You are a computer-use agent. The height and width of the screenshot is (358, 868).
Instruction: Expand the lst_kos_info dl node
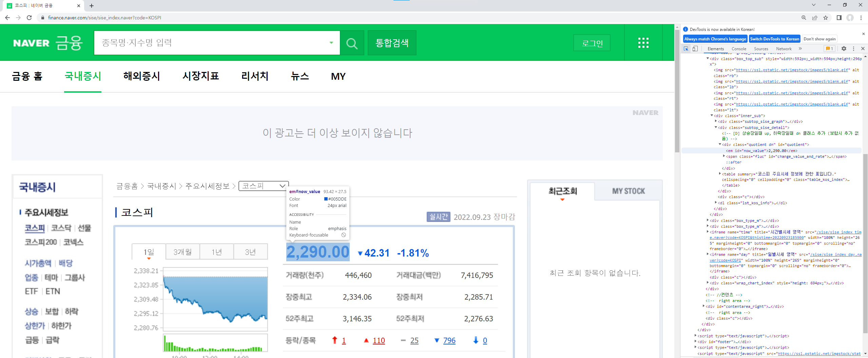coord(716,203)
